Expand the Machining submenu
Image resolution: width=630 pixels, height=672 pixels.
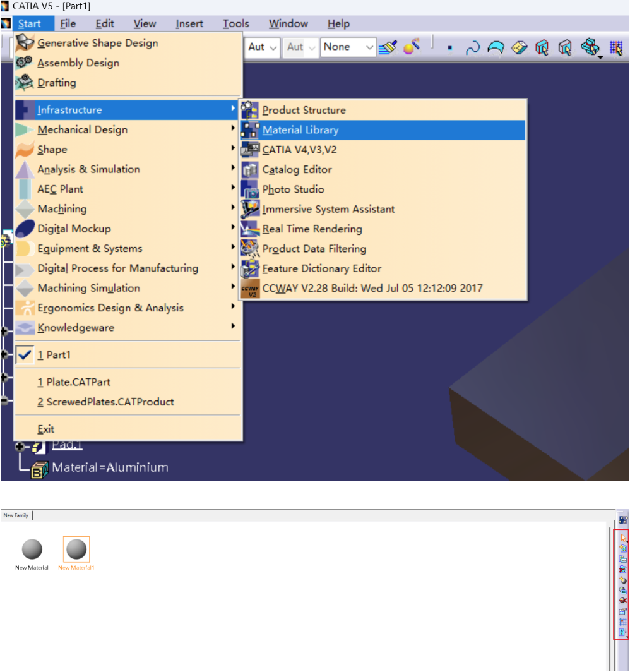coord(128,208)
